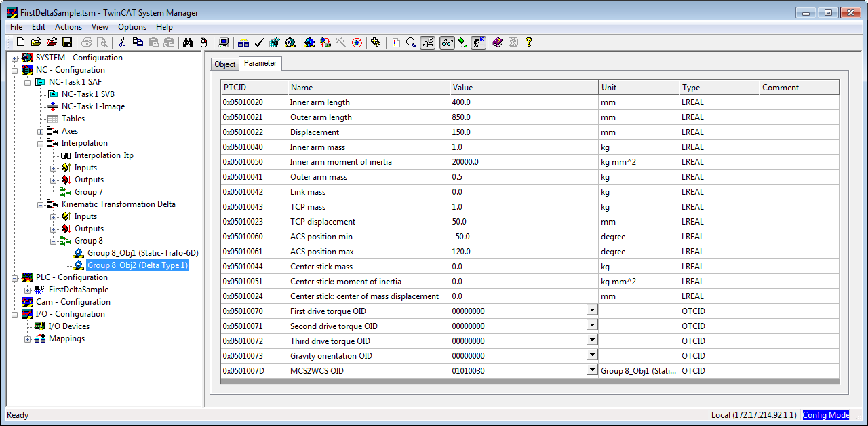Image resolution: width=868 pixels, height=426 pixels.
Task: Edit the Outer arm length value 850.0
Action: [524, 117]
